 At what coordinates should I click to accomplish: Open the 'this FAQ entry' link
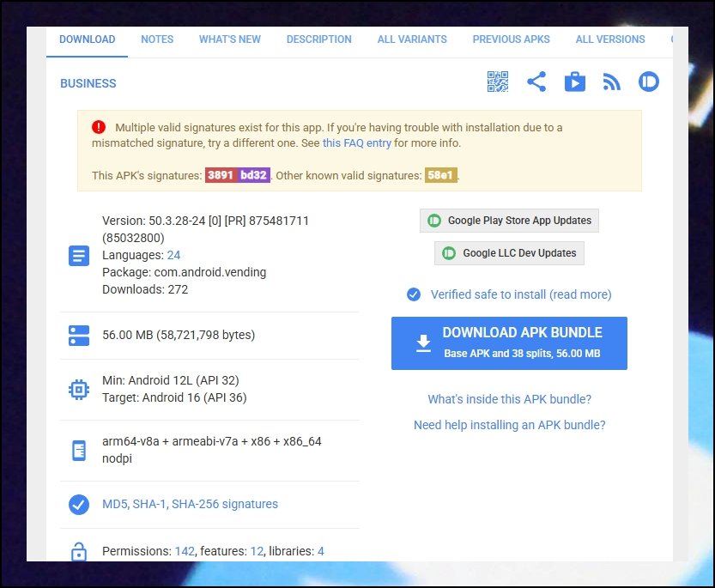[x=356, y=143]
